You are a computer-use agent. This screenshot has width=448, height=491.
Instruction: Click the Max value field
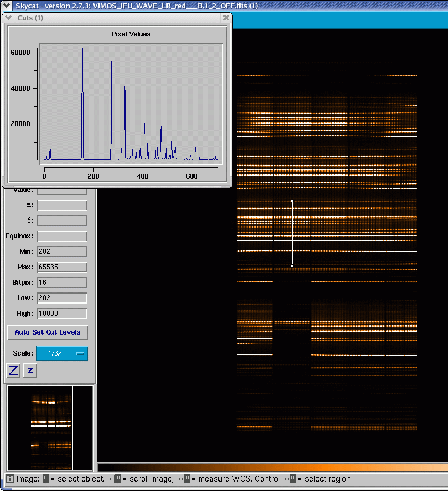[62, 267]
